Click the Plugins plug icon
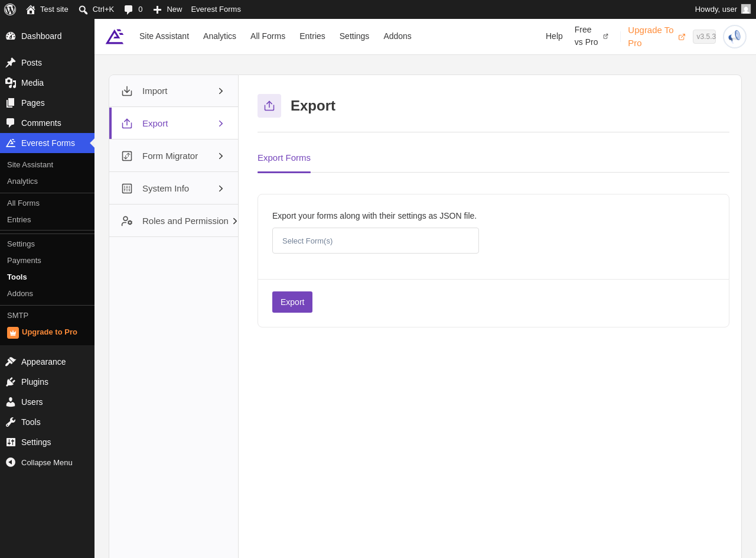Image resolution: width=756 pixels, height=558 pixels. tap(11, 382)
